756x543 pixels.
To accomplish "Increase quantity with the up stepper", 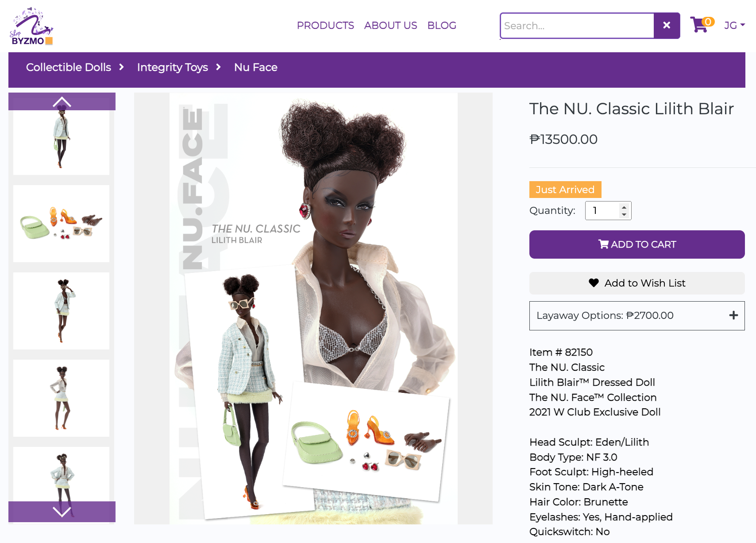I will 624,207.
